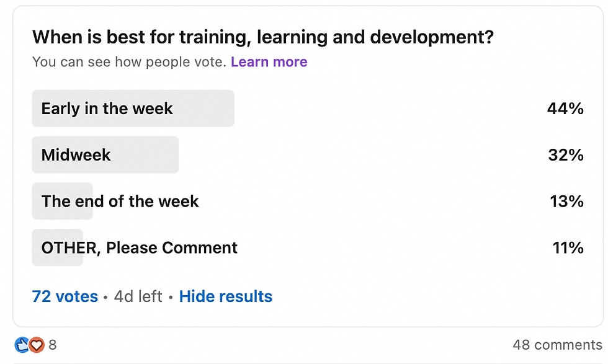Select the Early in the week option
The height and width of the screenshot is (364, 608).
[x=107, y=109]
